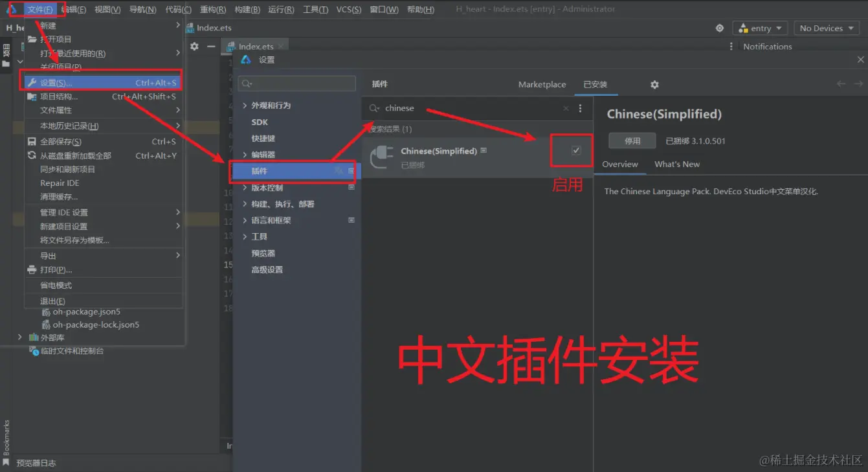Select 预览器 in the settings tree
Screen dimensions: 868x472
(263, 253)
